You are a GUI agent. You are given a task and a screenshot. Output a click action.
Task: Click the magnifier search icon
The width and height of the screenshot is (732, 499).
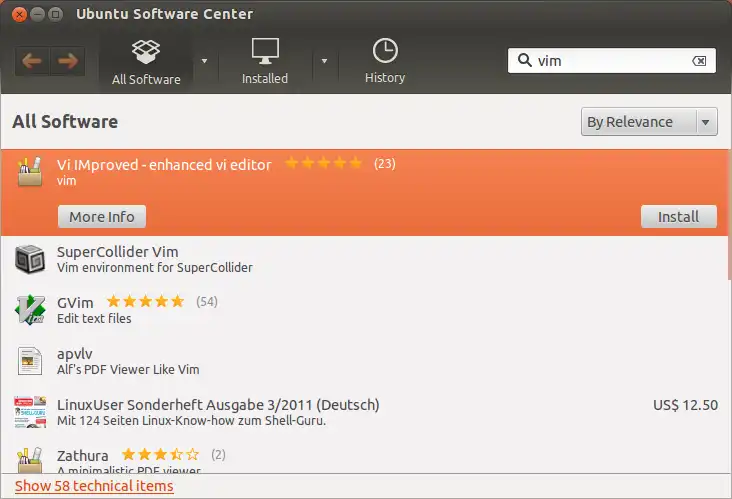(524, 60)
